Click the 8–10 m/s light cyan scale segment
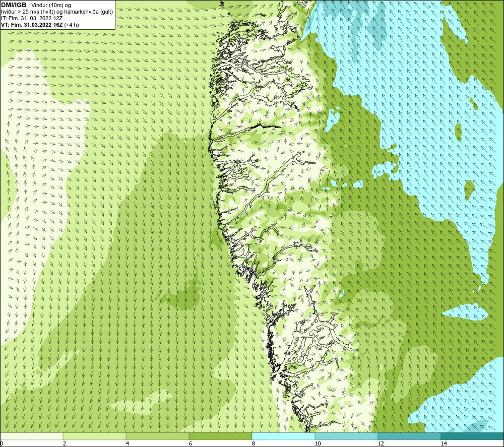Viewport: 504px width, 447px height. (x=283, y=436)
